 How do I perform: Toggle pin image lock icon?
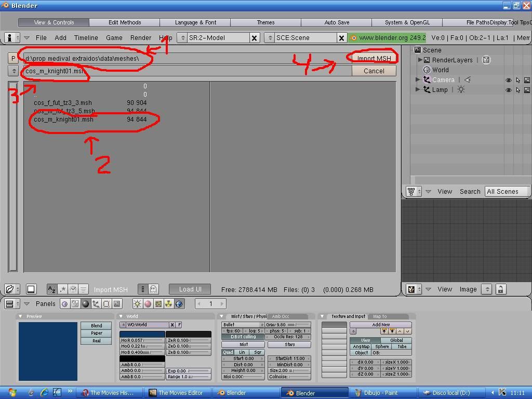pos(500,289)
